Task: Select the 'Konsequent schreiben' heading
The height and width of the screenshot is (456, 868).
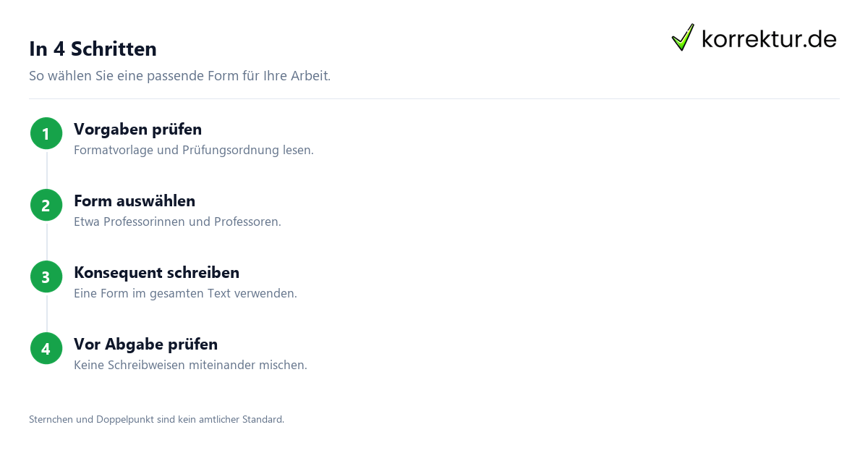Action: 156,272
